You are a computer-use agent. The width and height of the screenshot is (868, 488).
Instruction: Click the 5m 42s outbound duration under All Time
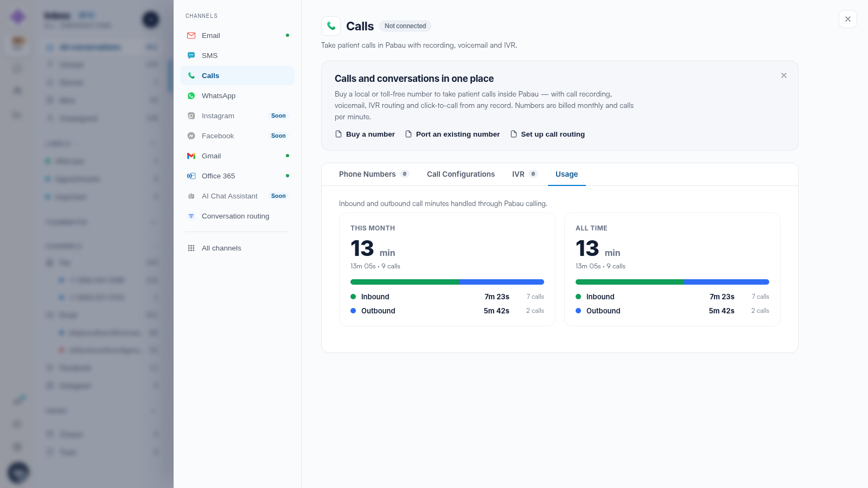point(722,311)
